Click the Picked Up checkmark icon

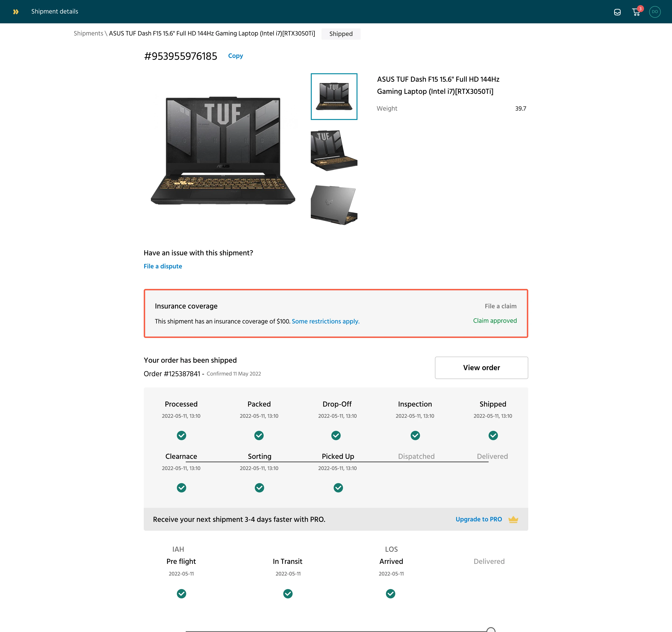click(338, 488)
